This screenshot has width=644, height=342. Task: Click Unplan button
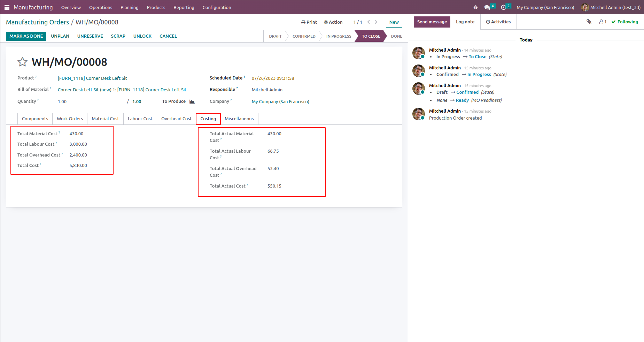click(x=60, y=36)
